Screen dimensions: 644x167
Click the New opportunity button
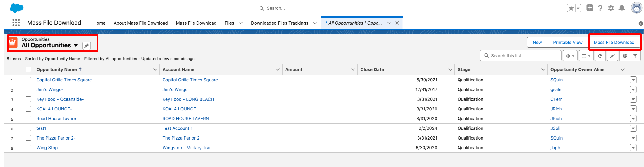[x=537, y=42]
